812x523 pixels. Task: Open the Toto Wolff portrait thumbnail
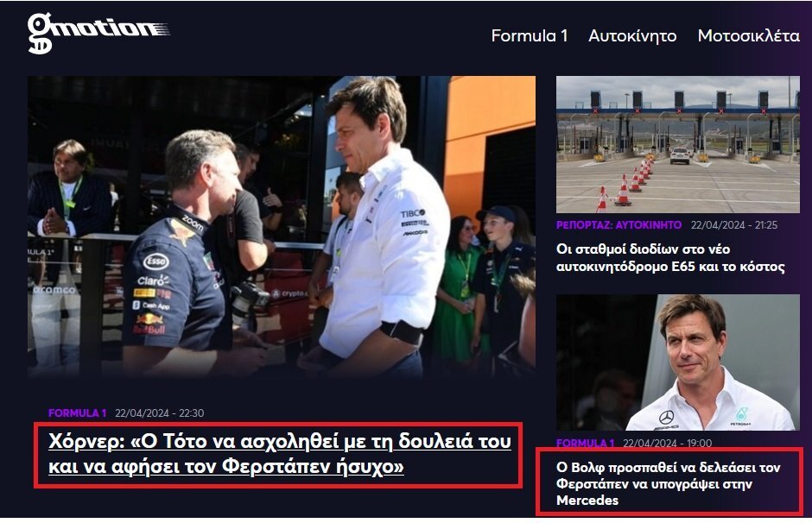click(678, 362)
